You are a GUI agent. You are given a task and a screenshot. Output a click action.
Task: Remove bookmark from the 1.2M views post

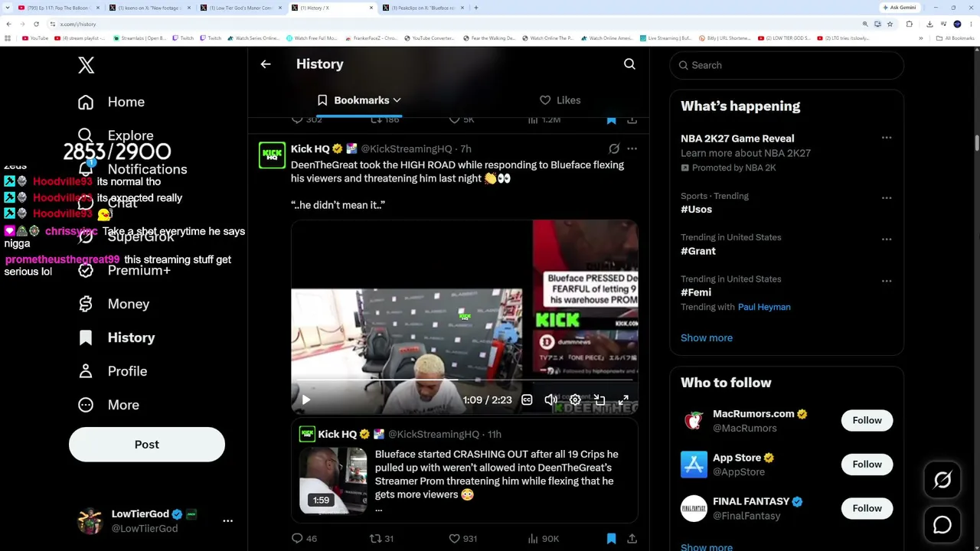pyautogui.click(x=611, y=119)
